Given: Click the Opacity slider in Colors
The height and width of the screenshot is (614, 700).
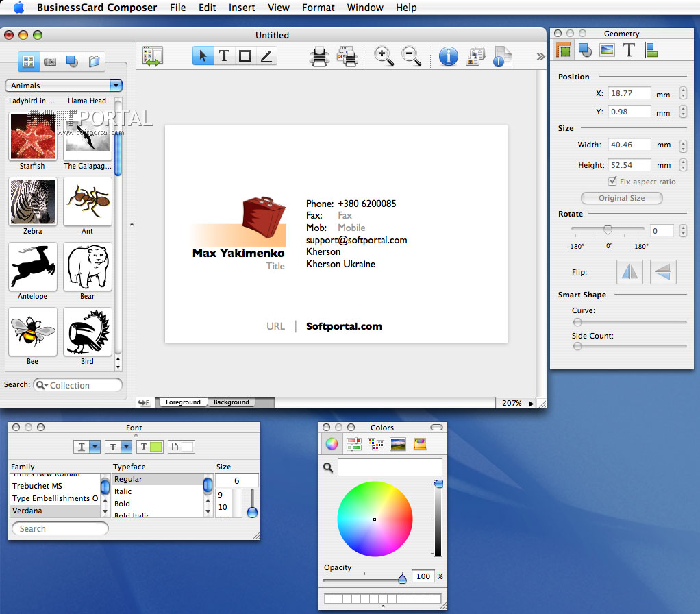Looking at the screenshot, I should click(x=402, y=579).
